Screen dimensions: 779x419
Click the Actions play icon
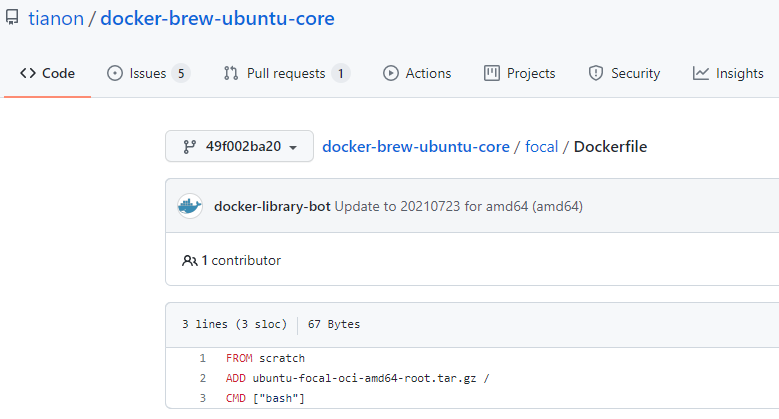pos(390,73)
